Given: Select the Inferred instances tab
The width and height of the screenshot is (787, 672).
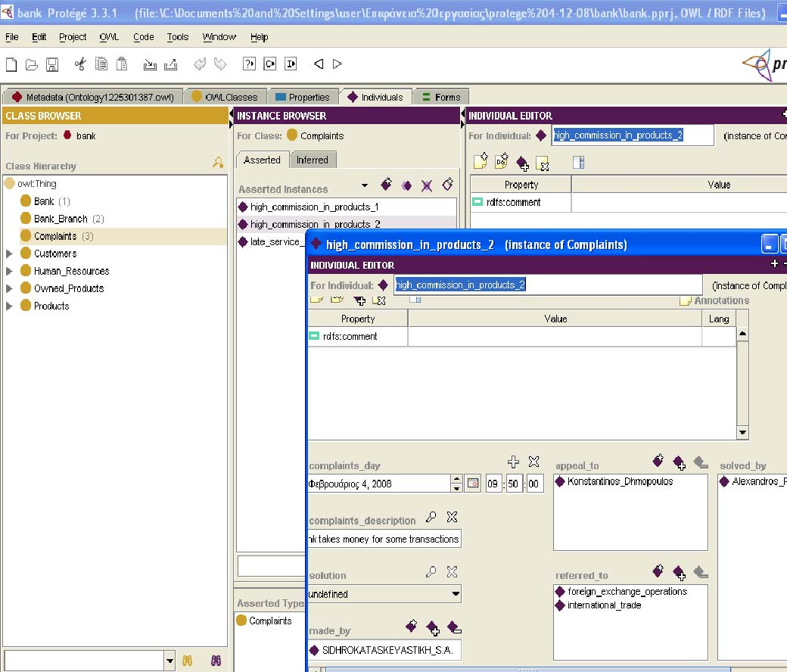Looking at the screenshot, I should pyautogui.click(x=313, y=160).
